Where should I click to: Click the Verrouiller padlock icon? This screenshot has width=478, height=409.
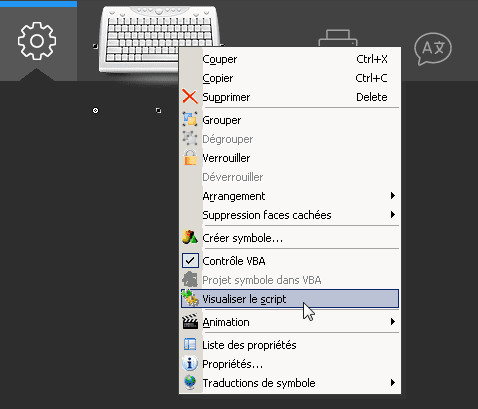(x=190, y=158)
